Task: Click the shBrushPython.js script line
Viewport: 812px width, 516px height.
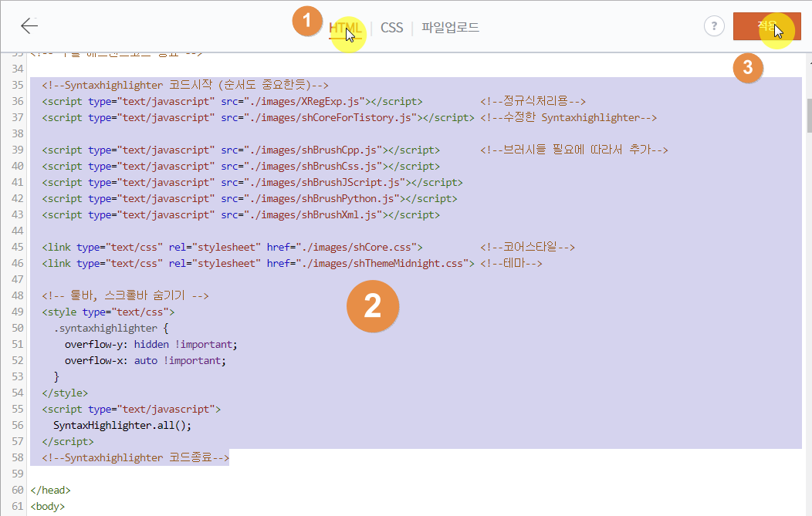Action: tap(249, 199)
